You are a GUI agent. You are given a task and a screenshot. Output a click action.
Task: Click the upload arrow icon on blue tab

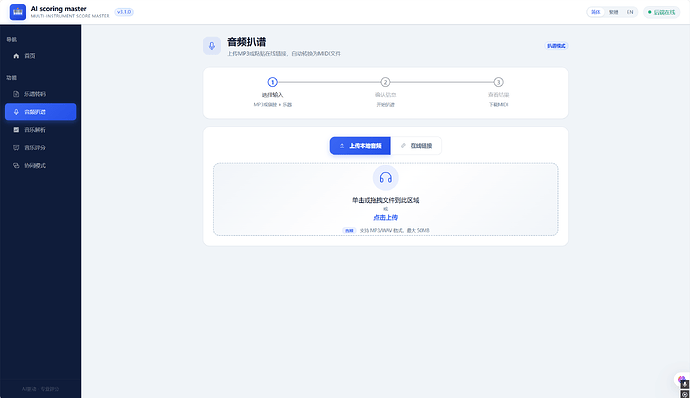pos(342,146)
